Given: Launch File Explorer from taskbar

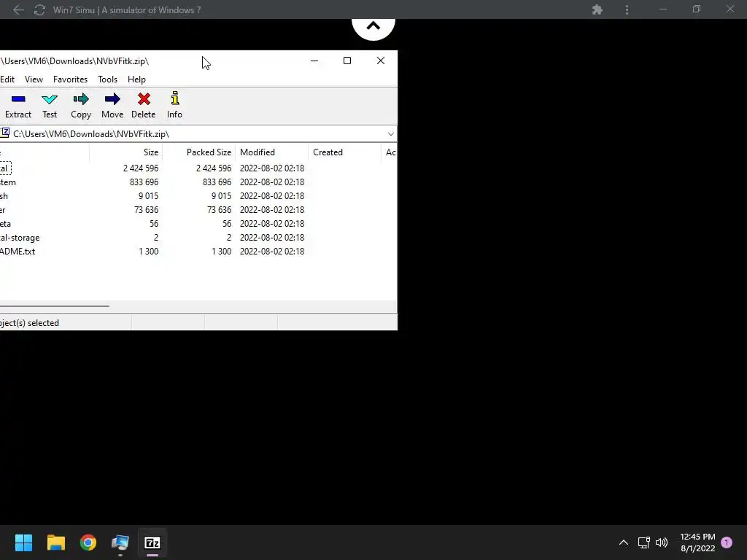Looking at the screenshot, I should (x=55, y=542).
